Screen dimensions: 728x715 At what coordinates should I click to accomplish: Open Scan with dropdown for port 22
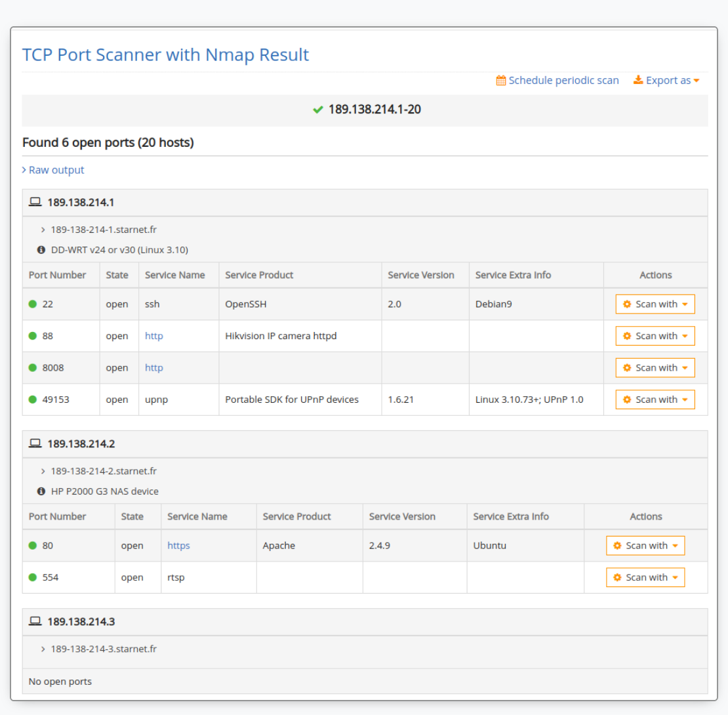[x=655, y=304]
